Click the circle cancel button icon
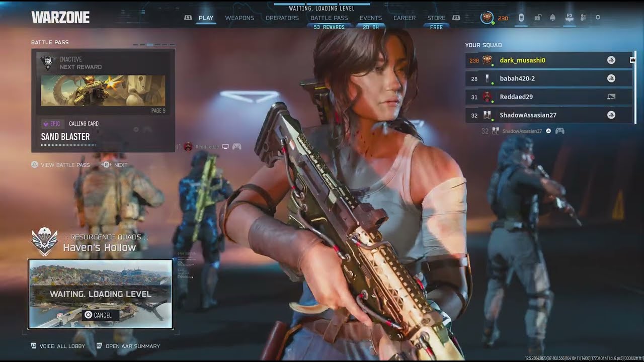This screenshot has height=362, width=644. [x=89, y=315]
